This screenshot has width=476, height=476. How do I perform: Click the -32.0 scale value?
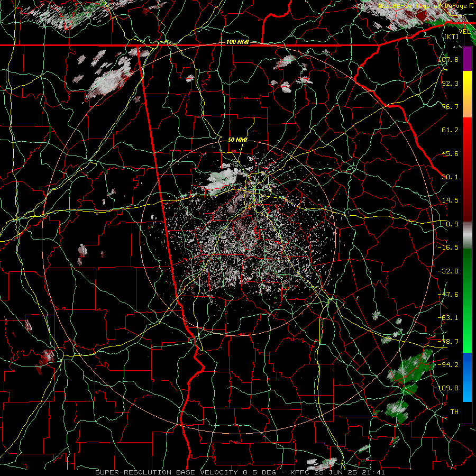coord(448,271)
